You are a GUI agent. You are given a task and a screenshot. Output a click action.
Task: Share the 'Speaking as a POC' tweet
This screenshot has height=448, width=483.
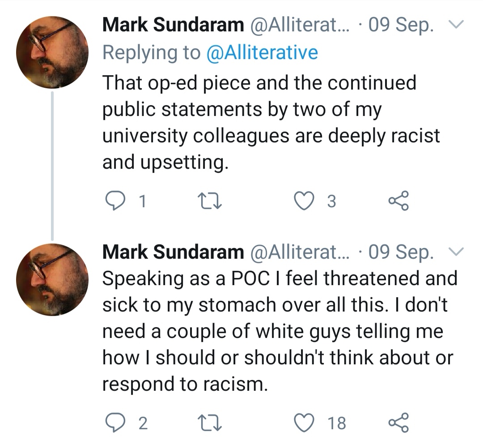point(398,422)
